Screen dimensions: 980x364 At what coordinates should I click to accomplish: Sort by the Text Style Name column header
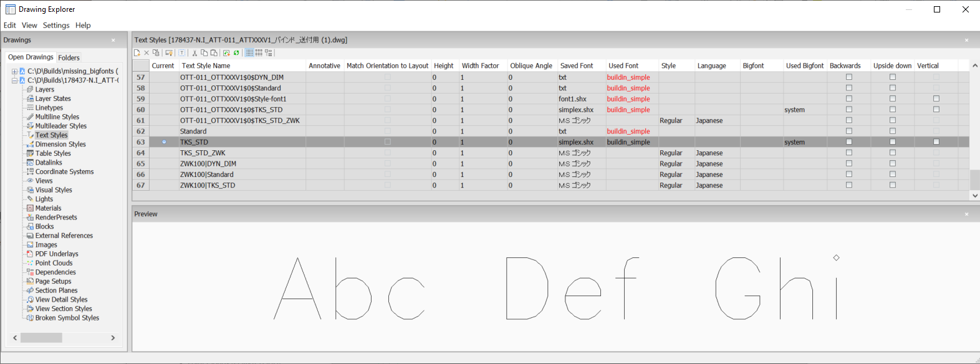tap(206, 65)
